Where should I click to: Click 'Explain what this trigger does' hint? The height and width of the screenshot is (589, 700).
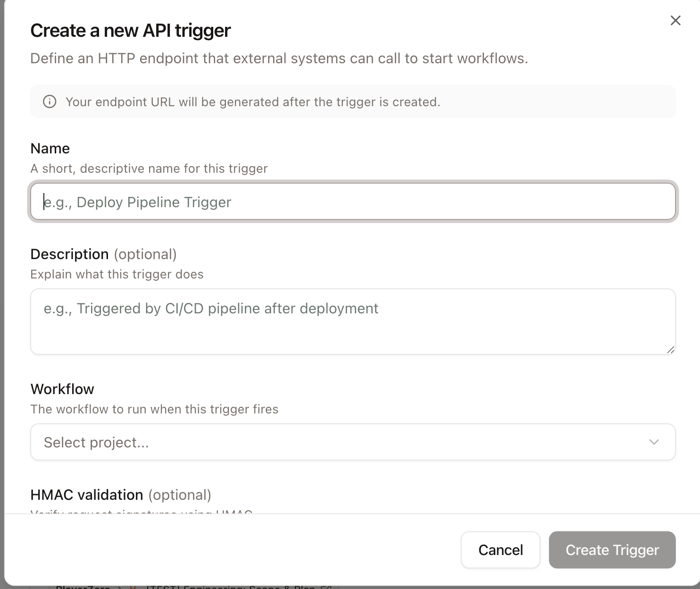(117, 274)
